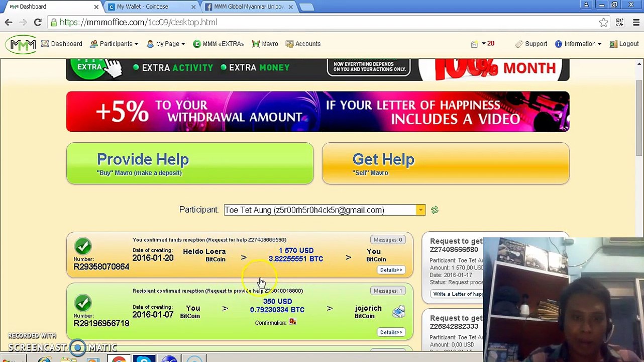Click the page vertical scrollbar thumb
The height and width of the screenshot is (362, 644).
pyautogui.click(x=639, y=118)
